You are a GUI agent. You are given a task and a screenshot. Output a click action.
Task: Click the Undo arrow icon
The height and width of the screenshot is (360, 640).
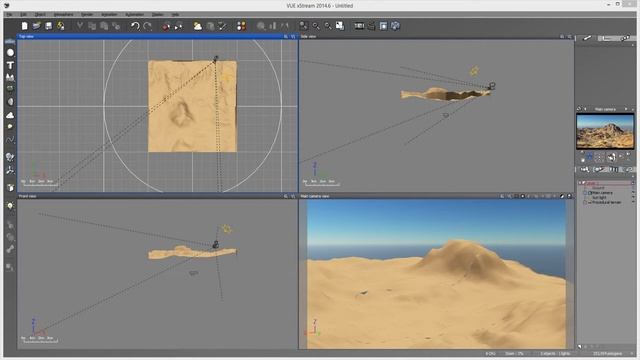coord(135,26)
